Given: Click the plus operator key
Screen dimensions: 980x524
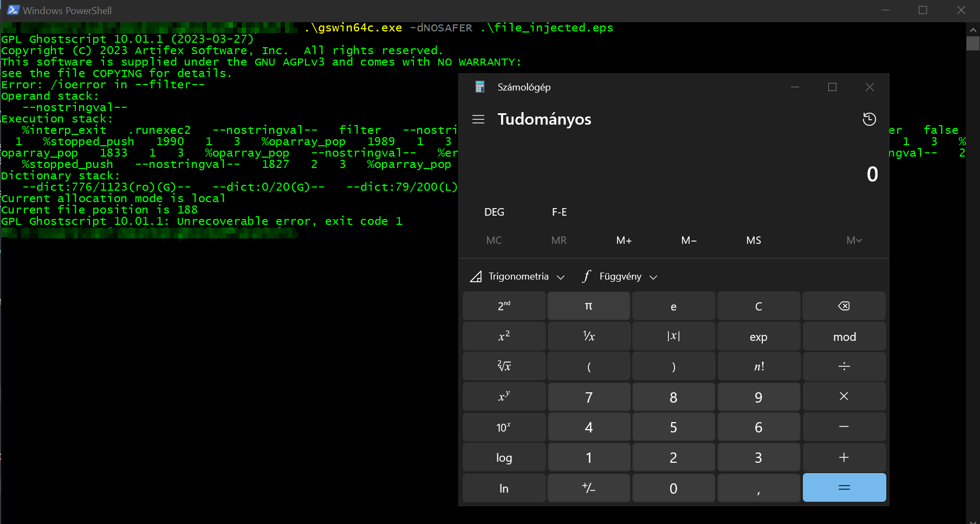Looking at the screenshot, I should tap(844, 457).
